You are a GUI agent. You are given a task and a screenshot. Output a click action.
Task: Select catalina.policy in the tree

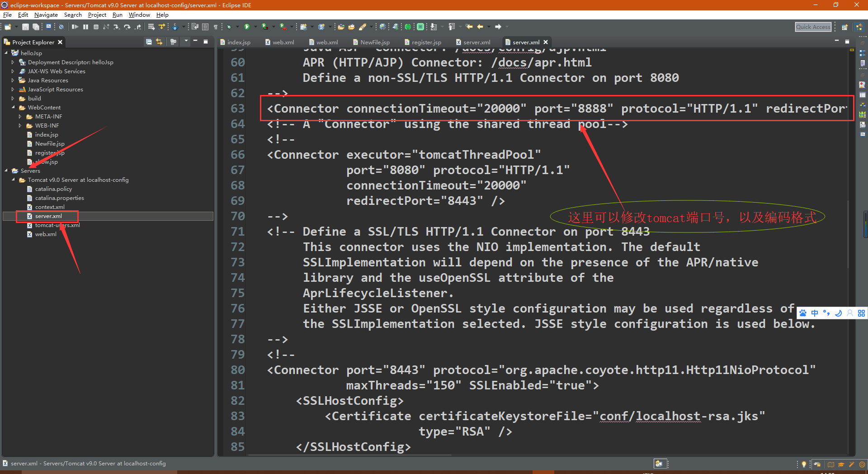[x=53, y=189]
